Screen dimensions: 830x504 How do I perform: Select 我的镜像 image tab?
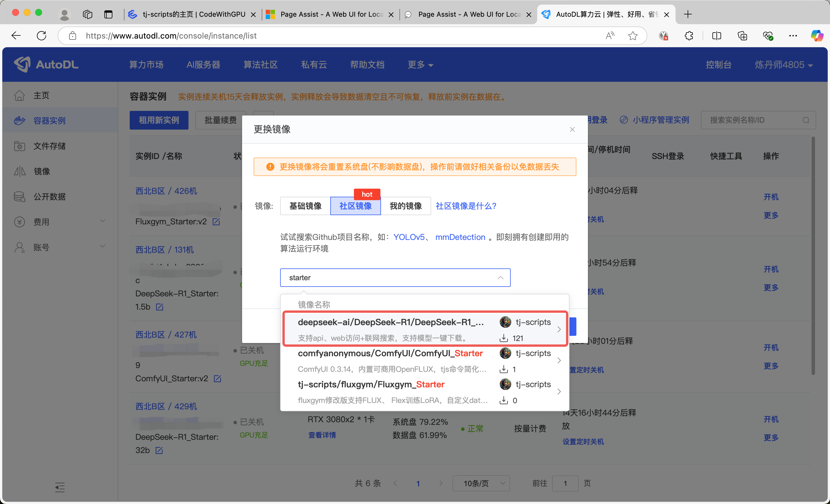point(405,206)
